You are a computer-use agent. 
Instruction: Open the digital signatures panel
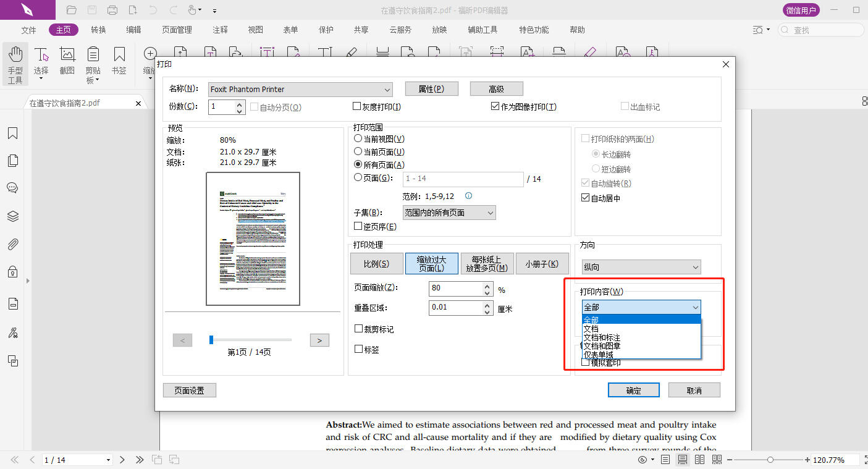point(13,332)
